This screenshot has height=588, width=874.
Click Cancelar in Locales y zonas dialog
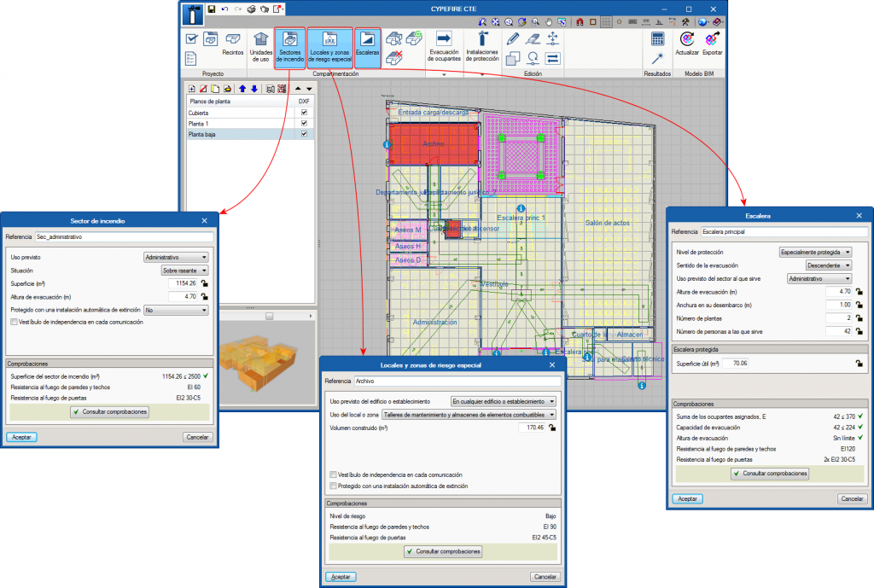pos(545,577)
